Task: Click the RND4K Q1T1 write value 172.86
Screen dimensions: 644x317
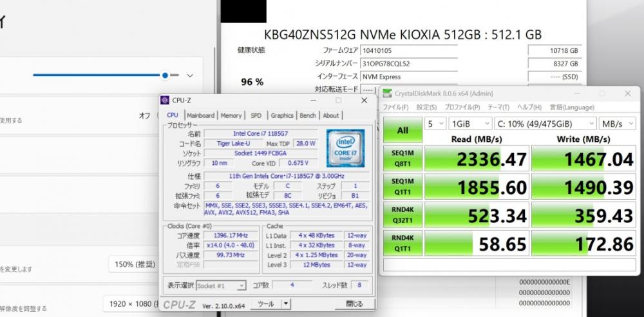Action: pyautogui.click(x=583, y=243)
